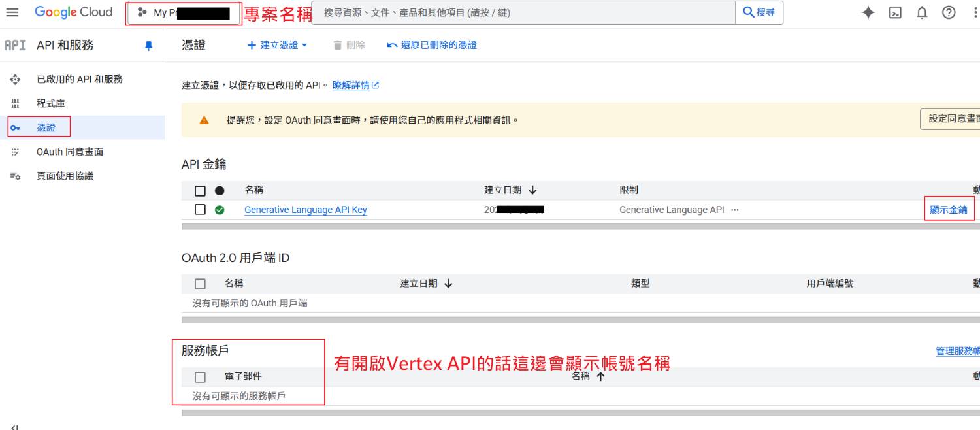Open 已啟用的 API 和服務 page
This screenshot has height=430, width=980.
(80, 79)
